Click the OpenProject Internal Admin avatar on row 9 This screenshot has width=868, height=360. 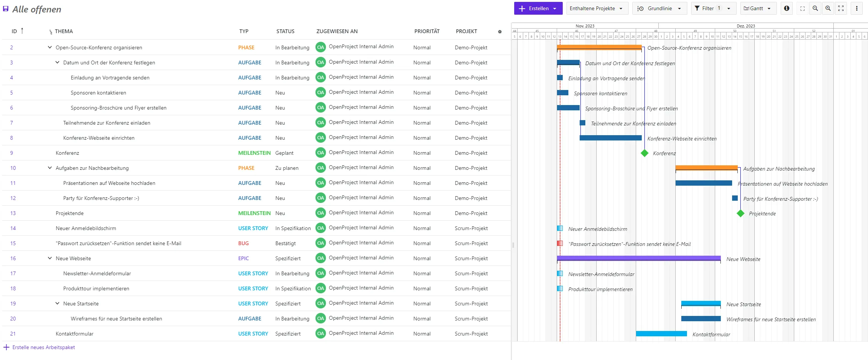pos(320,153)
